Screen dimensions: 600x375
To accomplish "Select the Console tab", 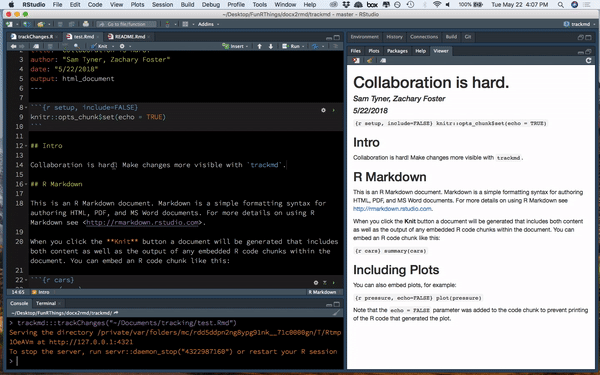I will (19, 303).
